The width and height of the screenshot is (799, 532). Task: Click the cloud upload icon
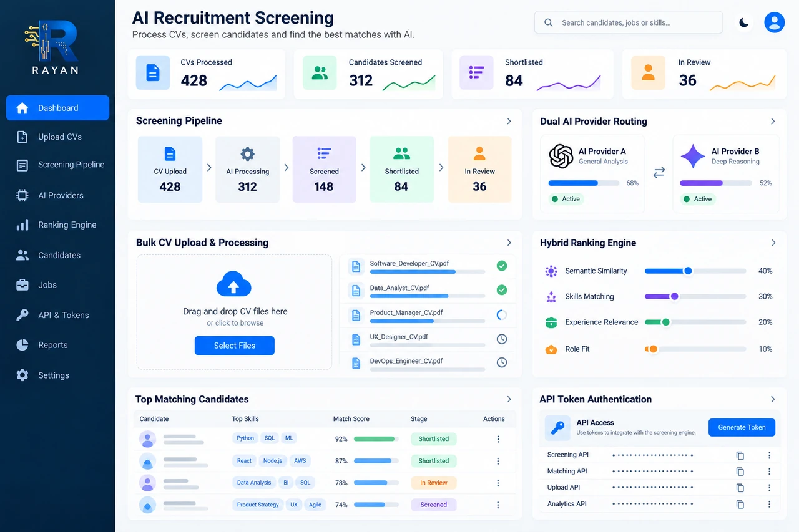click(233, 284)
